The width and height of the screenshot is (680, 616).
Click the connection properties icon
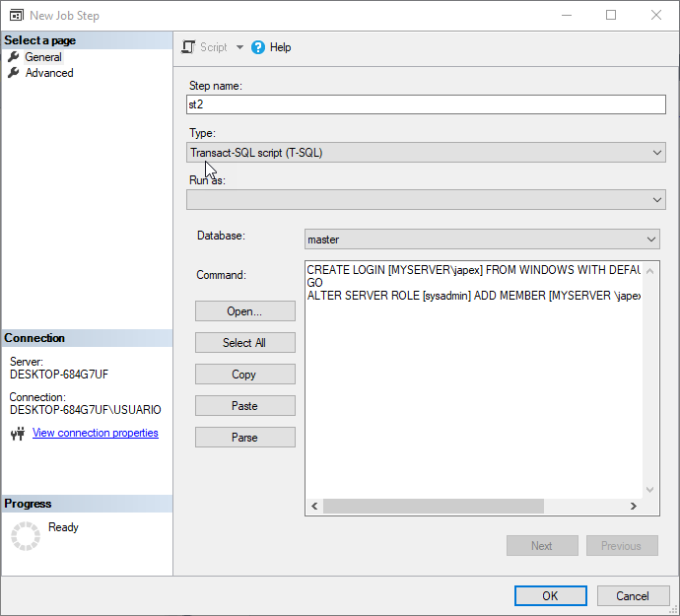pos(17,434)
